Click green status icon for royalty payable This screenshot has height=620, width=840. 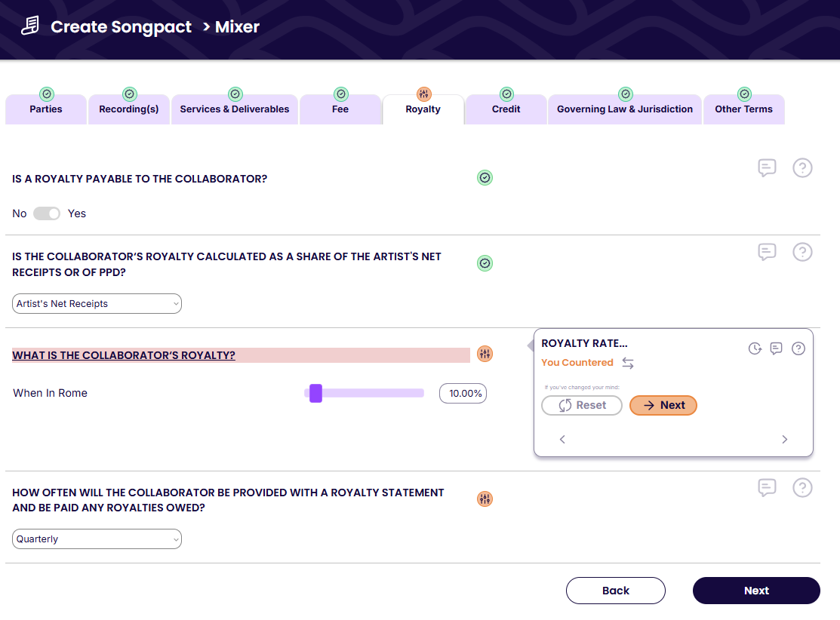485,178
